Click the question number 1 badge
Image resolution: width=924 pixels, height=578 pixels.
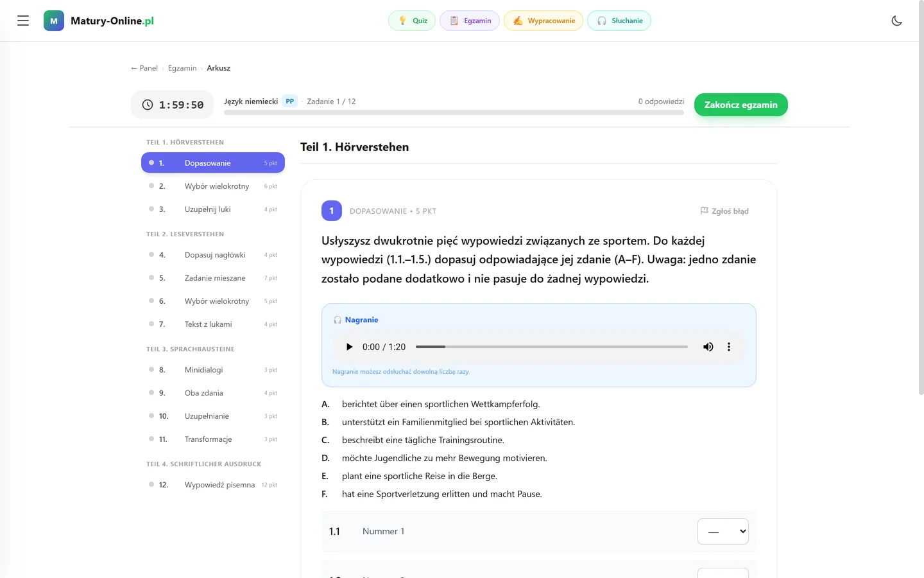tap(332, 211)
